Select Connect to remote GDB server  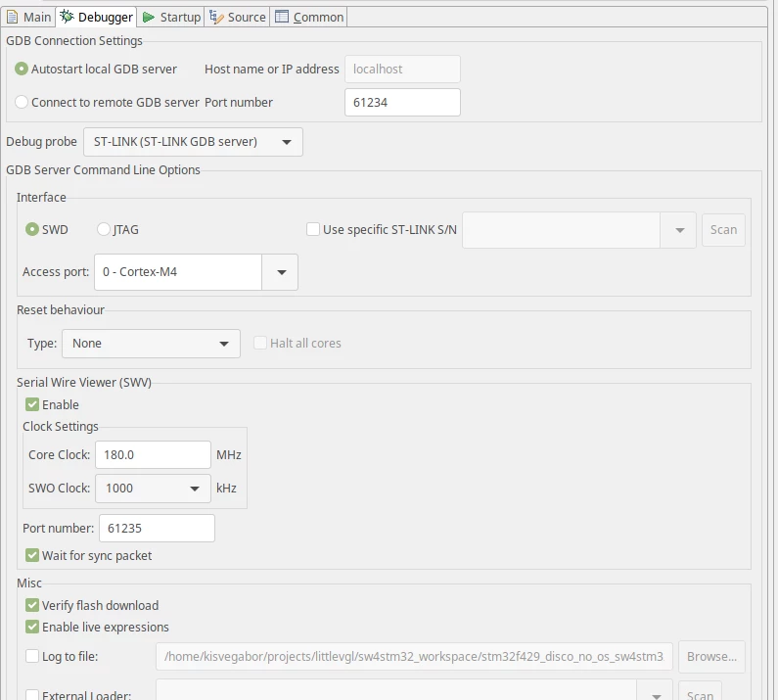pyautogui.click(x=108, y=102)
